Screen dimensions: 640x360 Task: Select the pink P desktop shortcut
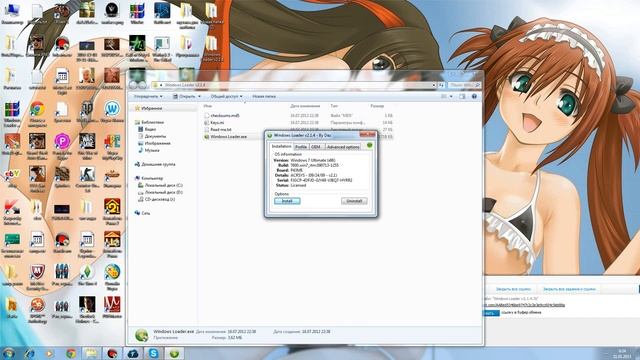tap(62, 147)
